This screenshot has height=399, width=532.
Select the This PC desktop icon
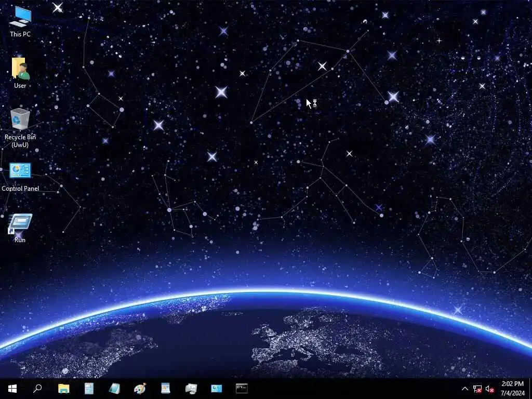20,21
